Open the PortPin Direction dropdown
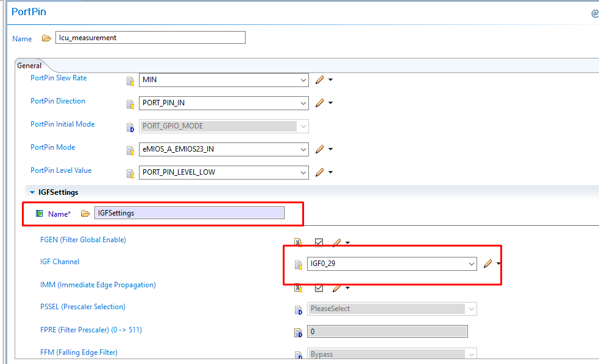 tap(303, 102)
